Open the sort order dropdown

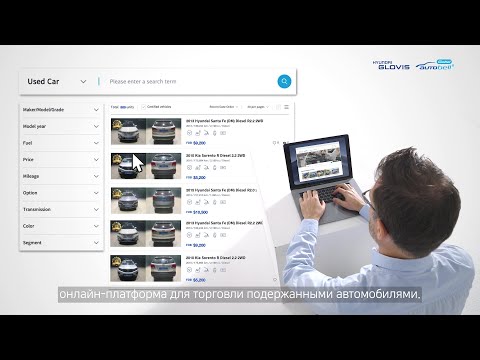(224, 107)
